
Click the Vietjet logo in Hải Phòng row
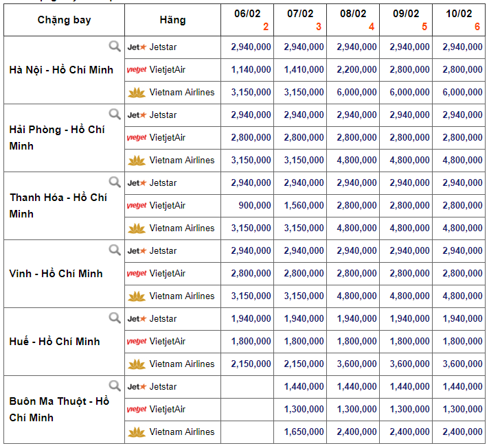(137, 138)
